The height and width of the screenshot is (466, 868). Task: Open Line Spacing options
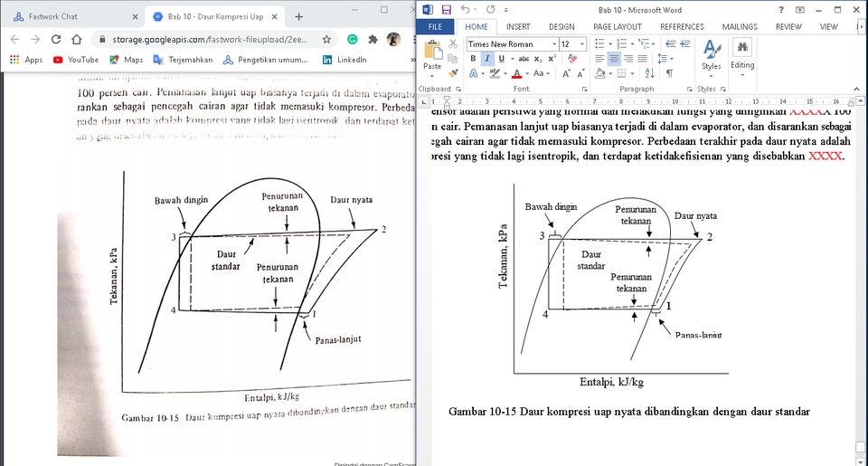click(665, 58)
